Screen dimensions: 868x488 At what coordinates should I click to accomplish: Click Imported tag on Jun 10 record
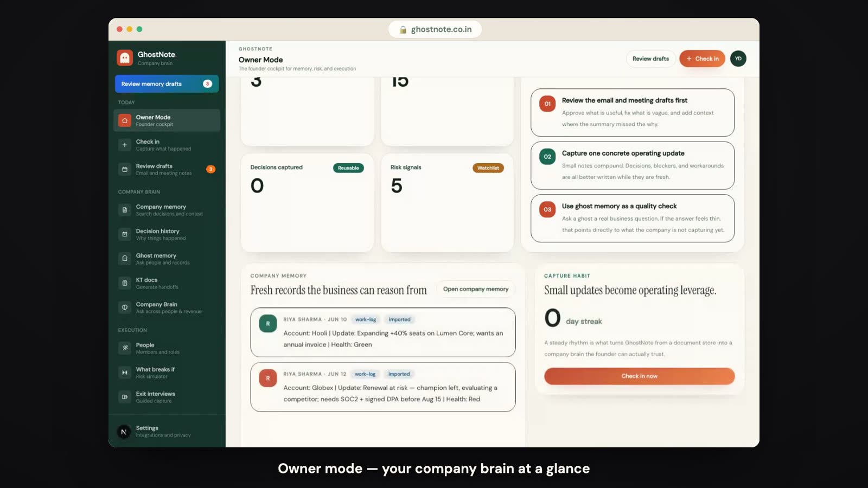pyautogui.click(x=400, y=319)
